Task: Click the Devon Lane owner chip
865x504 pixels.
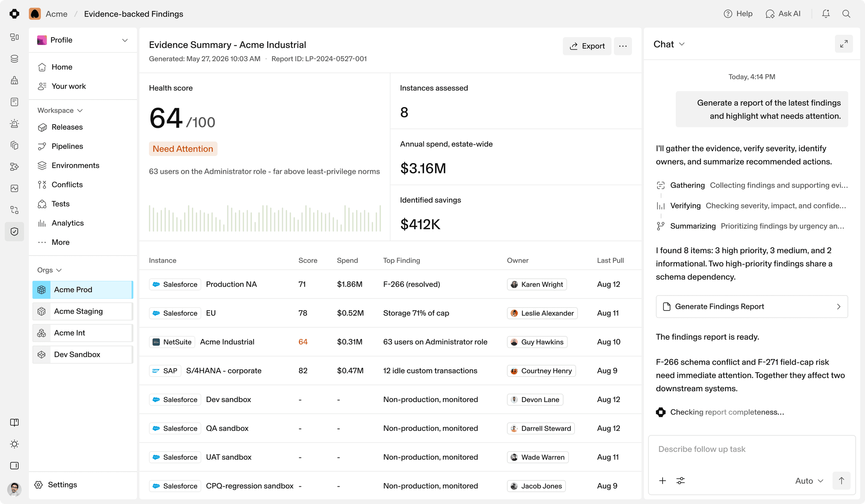Action: (x=535, y=399)
